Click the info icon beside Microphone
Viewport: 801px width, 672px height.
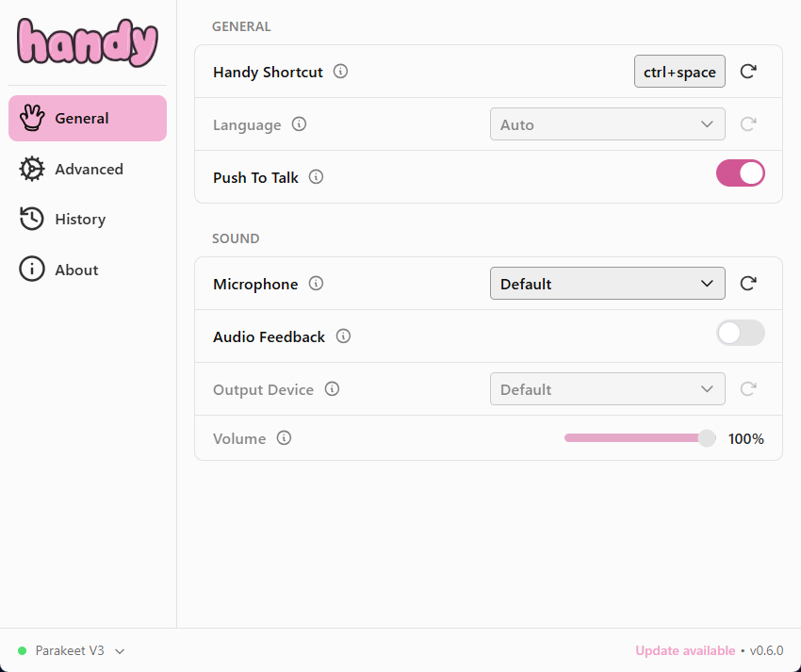317,284
